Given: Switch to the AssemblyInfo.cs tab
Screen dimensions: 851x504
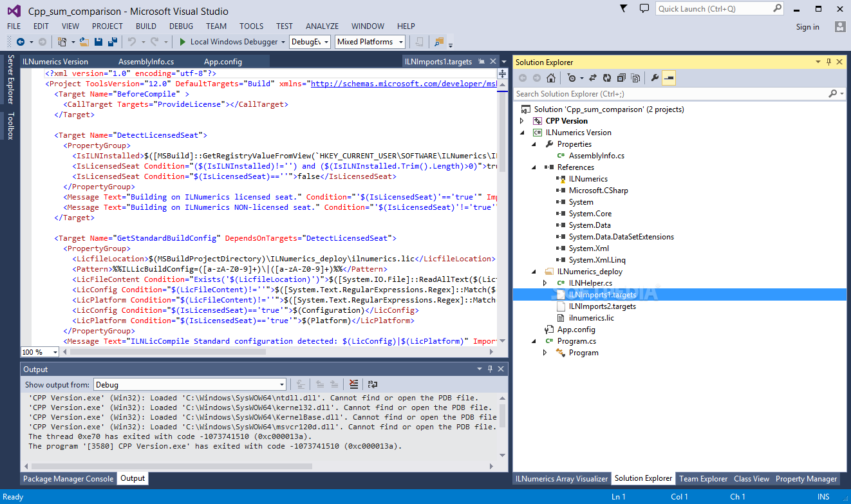Looking at the screenshot, I should (146, 62).
